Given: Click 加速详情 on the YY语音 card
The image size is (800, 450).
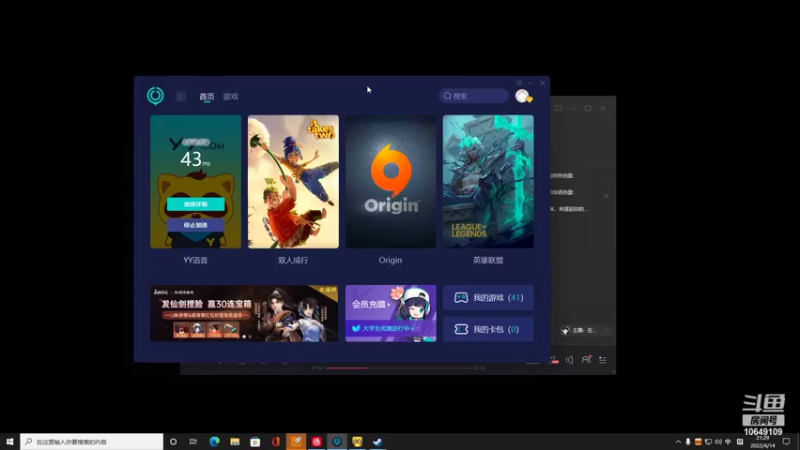Looking at the screenshot, I should [195, 204].
